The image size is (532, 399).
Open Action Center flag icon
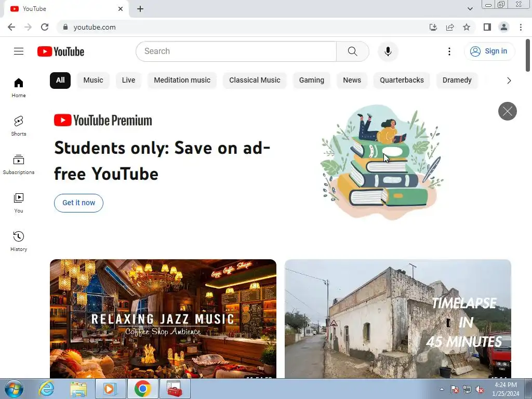click(454, 390)
